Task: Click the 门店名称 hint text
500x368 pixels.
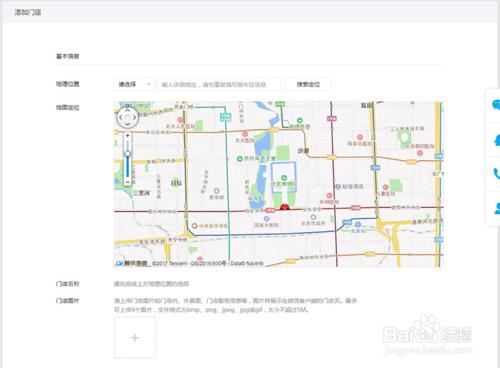Action: click(x=151, y=284)
